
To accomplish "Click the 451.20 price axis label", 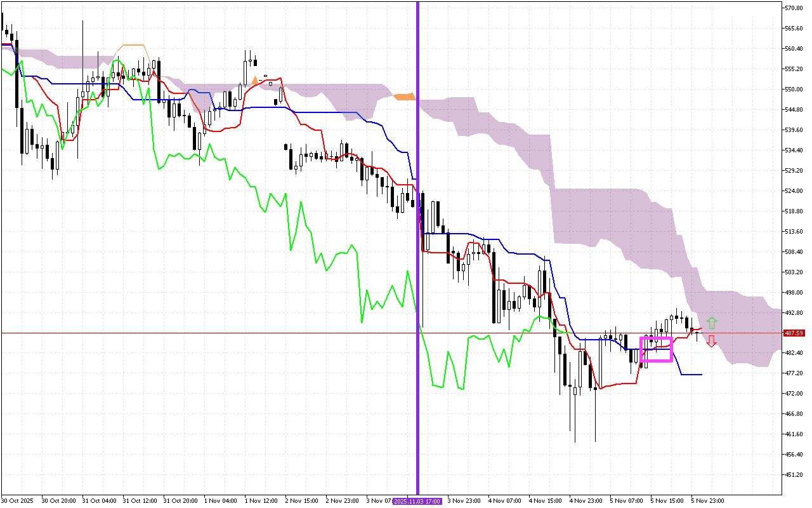I will (x=794, y=474).
